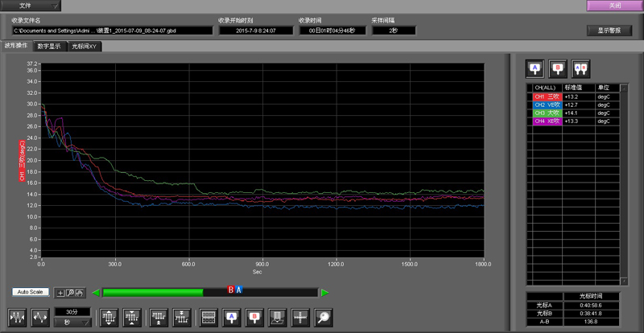The width and height of the screenshot is (644, 333).
Task: Step playback bar left with green arrow
Action: pyautogui.click(x=96, y=293)
